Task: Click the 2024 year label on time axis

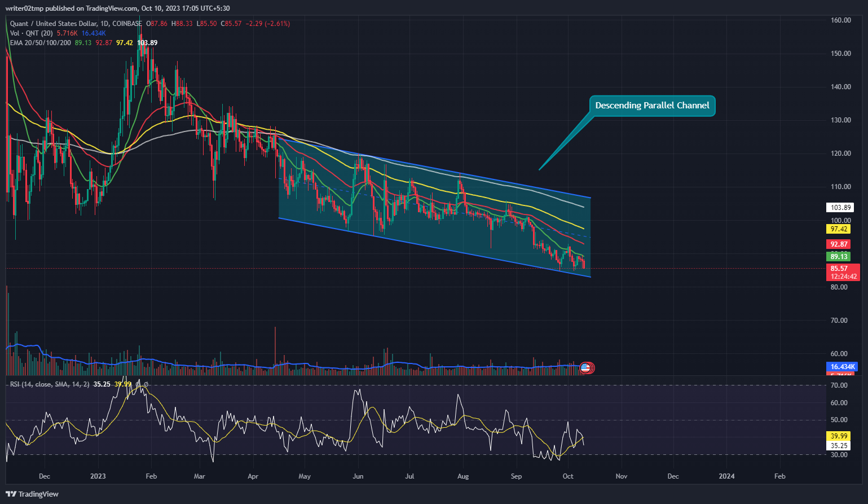Action: tap(727, 476)
